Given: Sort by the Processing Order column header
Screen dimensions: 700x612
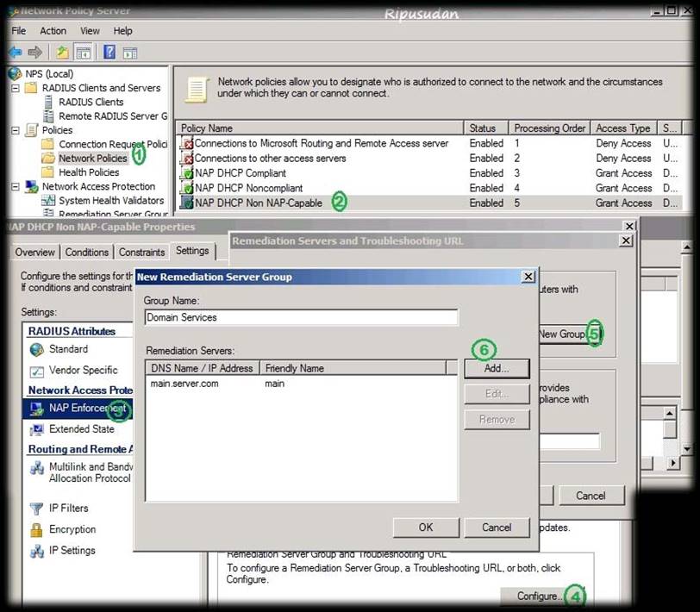Looking at the screenshot, I should [x=549, y=128].
